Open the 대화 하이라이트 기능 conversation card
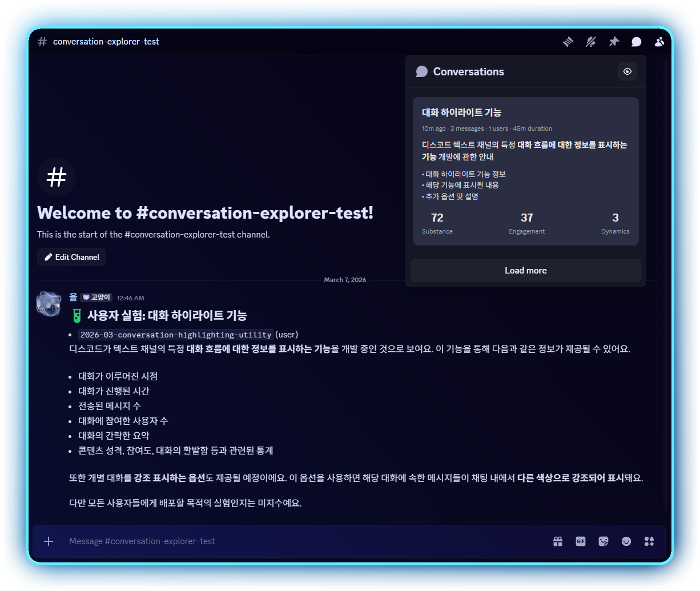The image size is (700, 591). pos(526,171)
